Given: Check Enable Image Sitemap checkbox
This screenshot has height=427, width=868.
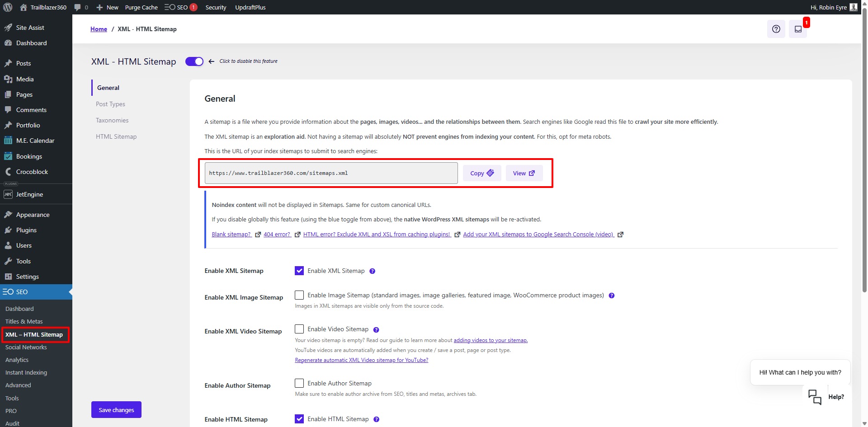Looking at the screenshot, I should point(299,295).
